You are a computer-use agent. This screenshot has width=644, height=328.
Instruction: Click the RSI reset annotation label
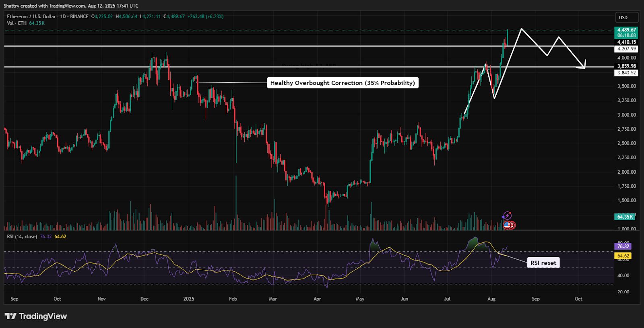543,263
